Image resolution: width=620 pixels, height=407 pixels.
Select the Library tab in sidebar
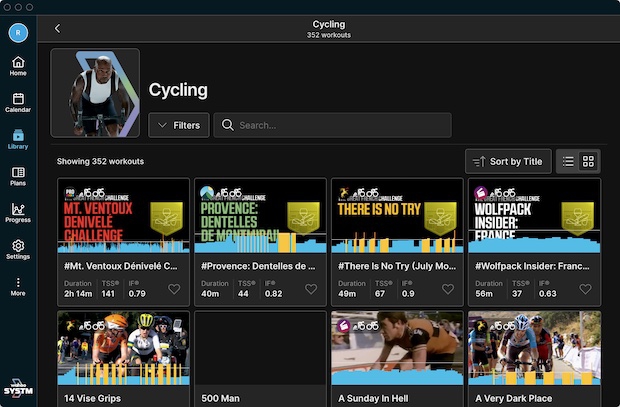click(x=18, y=139)
